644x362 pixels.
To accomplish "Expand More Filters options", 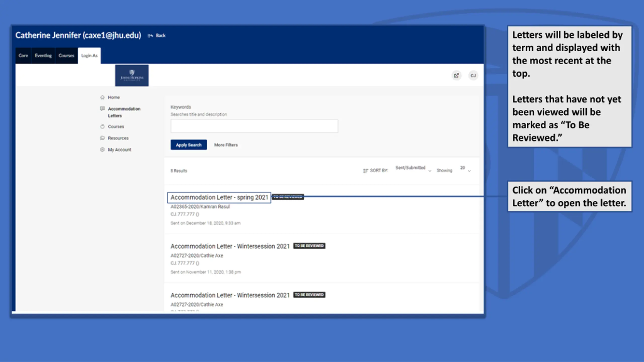I will point(226,145).
